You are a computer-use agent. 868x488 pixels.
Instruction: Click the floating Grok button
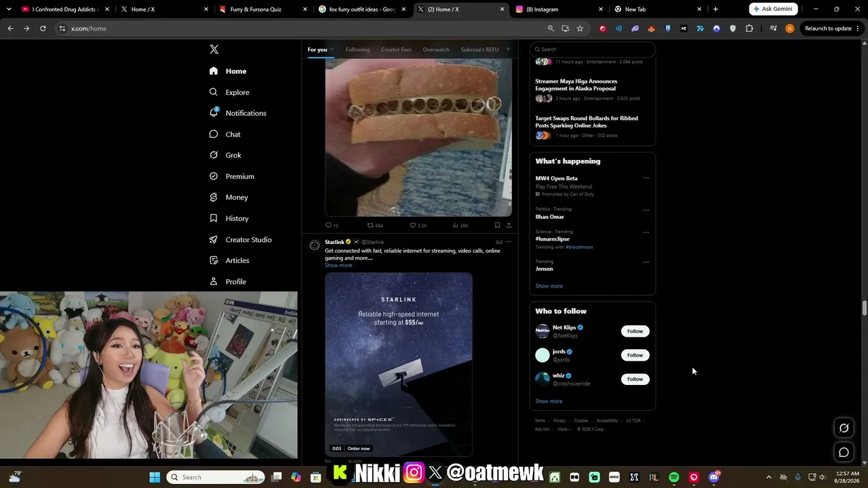(844, 428)
